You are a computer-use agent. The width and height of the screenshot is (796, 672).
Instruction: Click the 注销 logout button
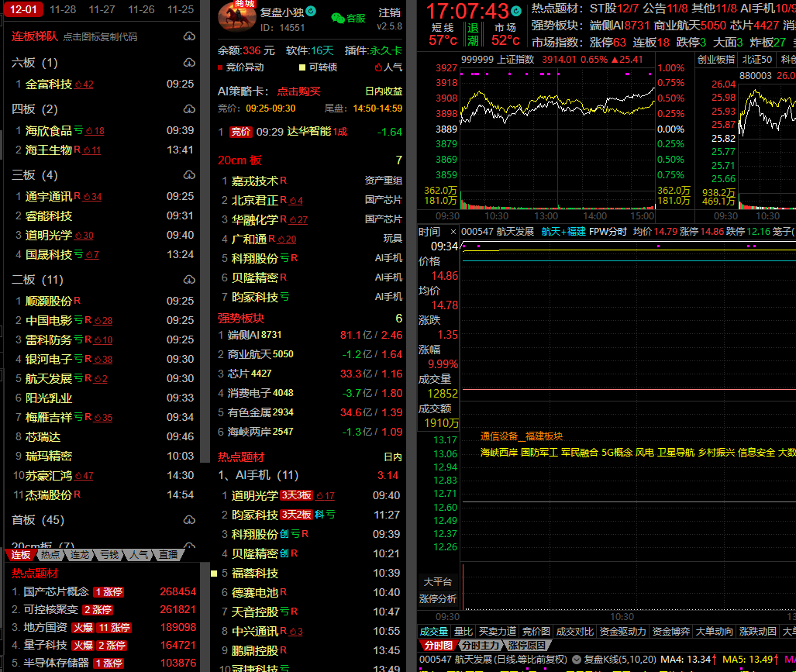point(389,13)
